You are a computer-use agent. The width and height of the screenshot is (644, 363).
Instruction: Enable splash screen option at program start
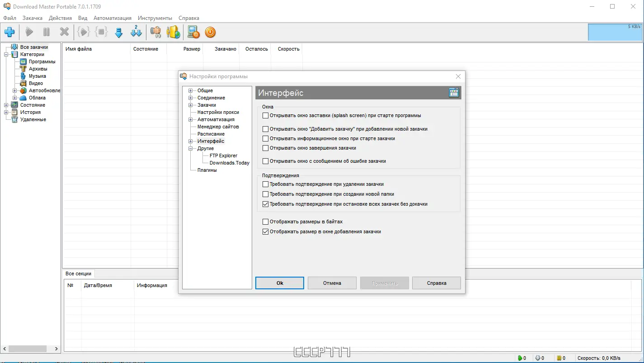tap(265, 115)
